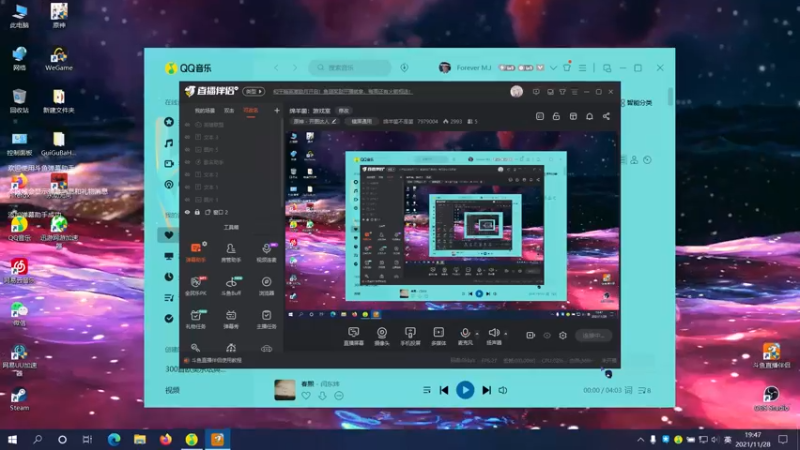Screen dimensions: 800x450
Task: Toggle visibility eye of 文本 1 layer
Action: point(187,187)
